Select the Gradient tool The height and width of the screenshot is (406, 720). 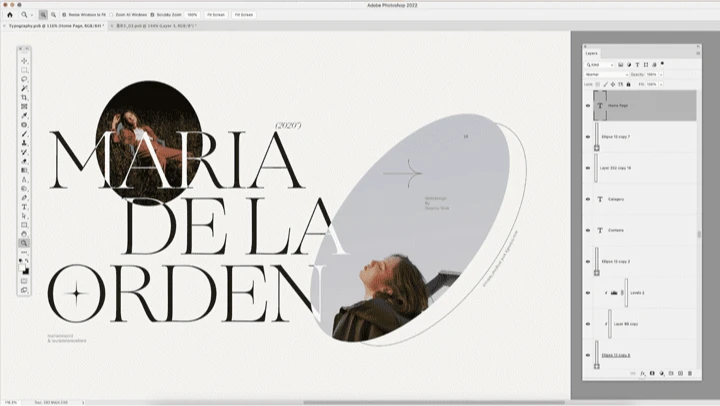24,170
